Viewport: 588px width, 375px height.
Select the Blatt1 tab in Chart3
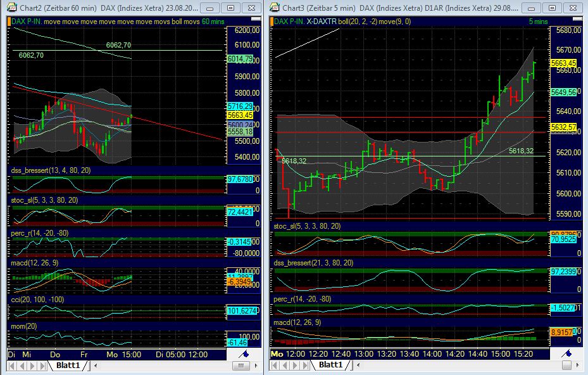(x=330, y=365)
